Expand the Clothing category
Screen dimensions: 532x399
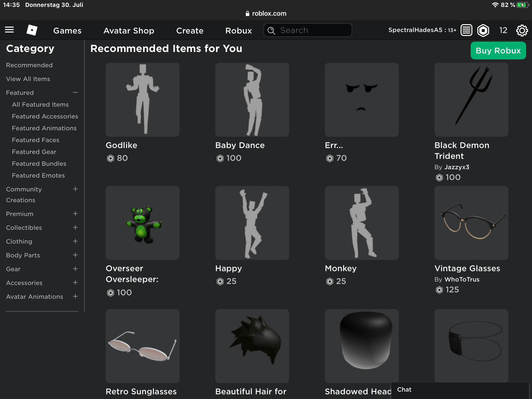click(75, 241)
